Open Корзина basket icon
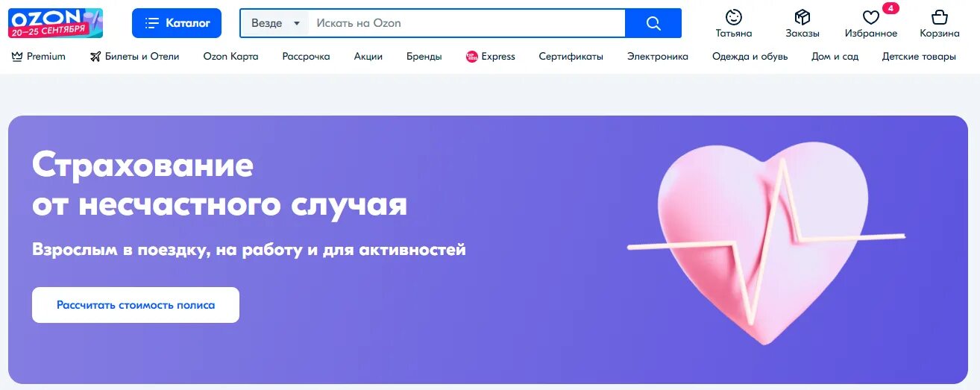This screenshot has width=980, height=390. pyautogui.click(x=940, y=16)
